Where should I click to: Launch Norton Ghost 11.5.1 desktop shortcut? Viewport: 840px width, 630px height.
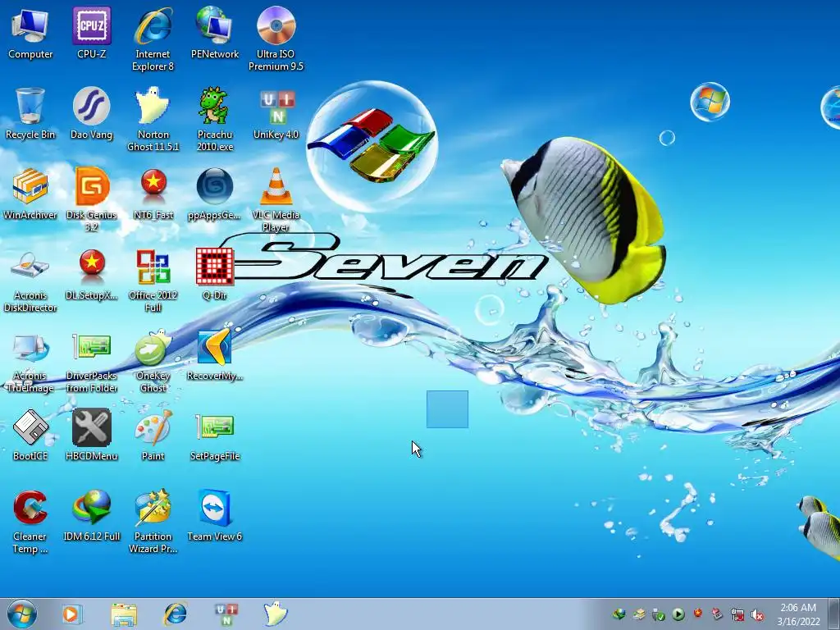click(153, 120)
